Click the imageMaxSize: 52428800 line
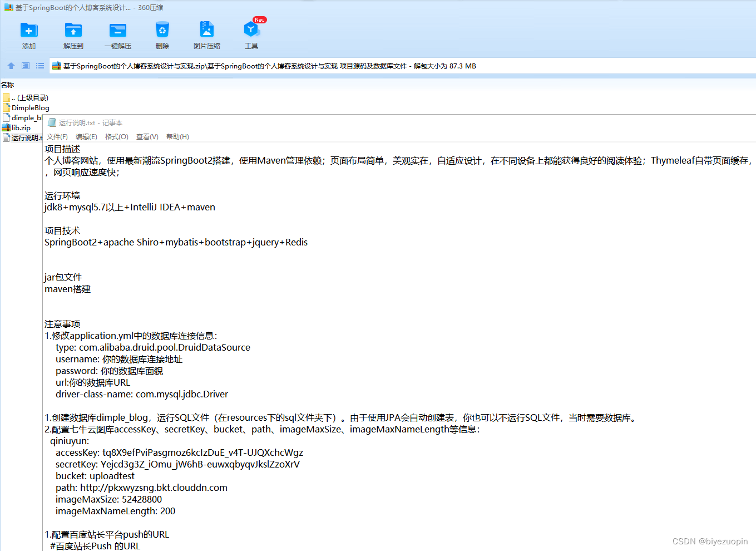 coord(108,500)
